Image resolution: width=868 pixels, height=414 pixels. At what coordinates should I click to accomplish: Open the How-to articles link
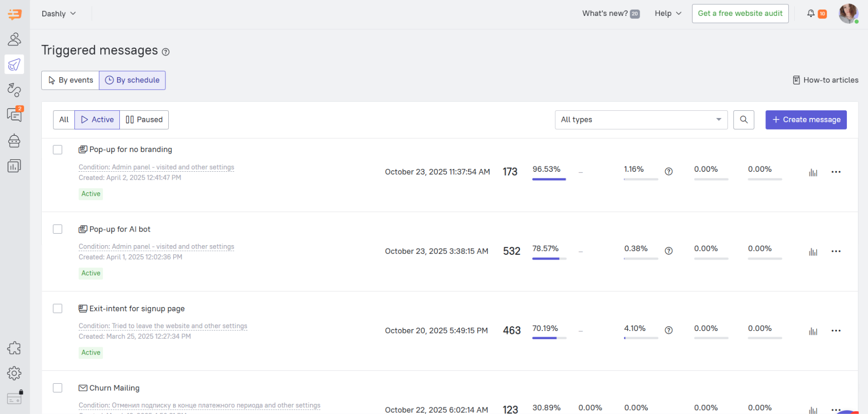[x=825, y=80]
